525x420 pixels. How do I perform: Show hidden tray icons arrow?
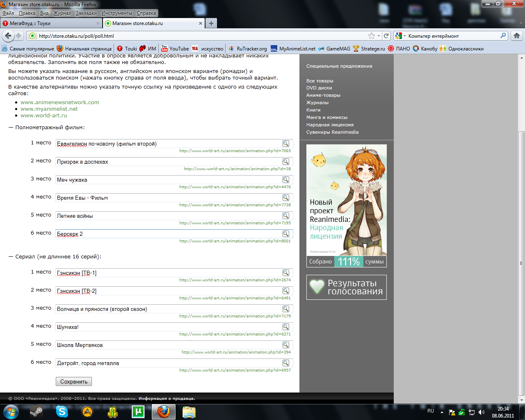coord(442,412)
